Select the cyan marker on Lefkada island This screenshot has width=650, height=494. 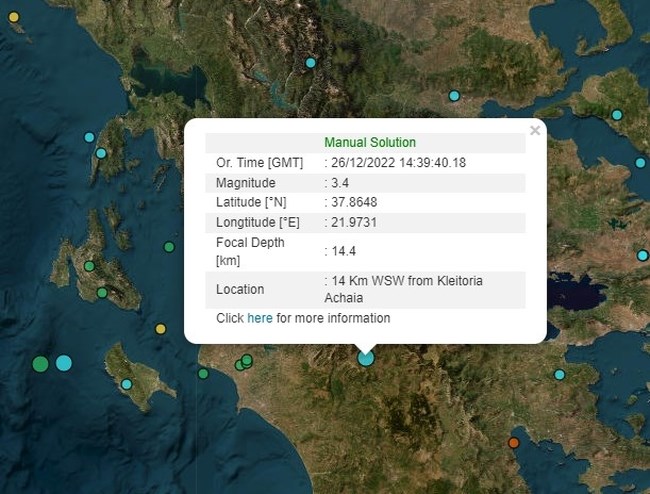click(x=101, y=153)
